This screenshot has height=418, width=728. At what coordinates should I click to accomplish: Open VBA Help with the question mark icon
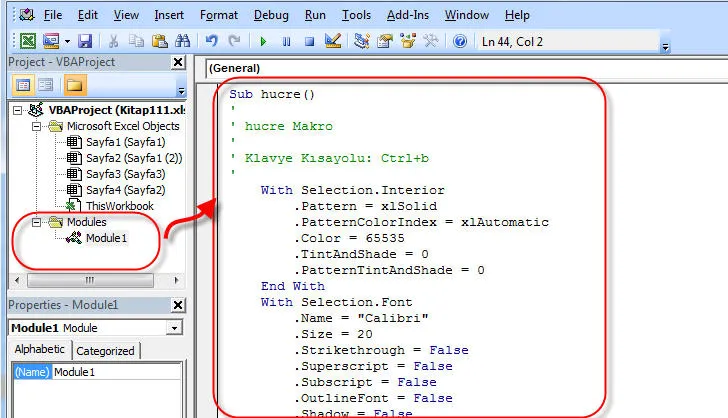tap(459, 42)
